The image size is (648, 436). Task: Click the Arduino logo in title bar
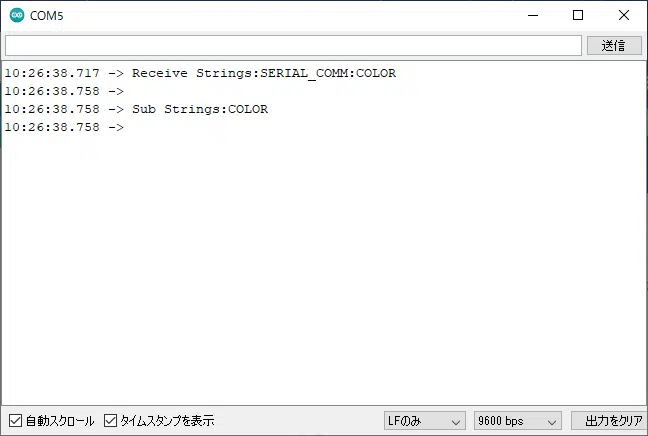point(16,16)
